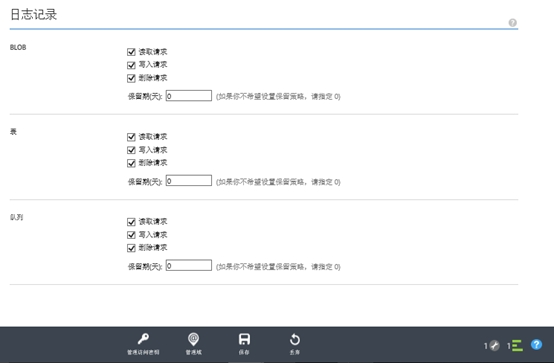Open the gray help icon near 日志记录 header

pos(512,23)
